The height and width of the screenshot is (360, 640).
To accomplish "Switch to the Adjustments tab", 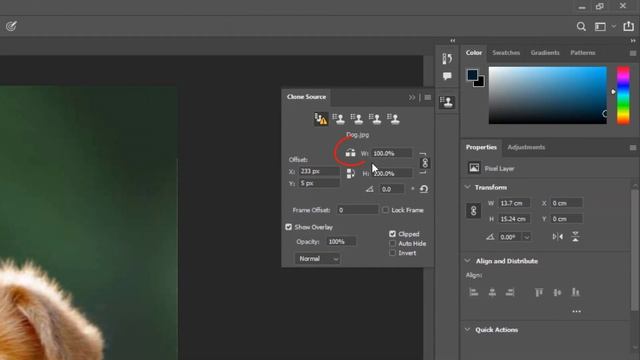I will [526, 147].
